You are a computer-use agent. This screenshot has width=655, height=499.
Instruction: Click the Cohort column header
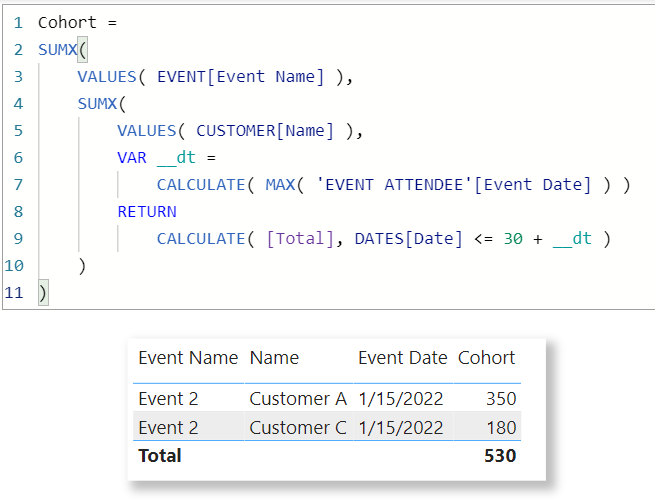click(486, 358)
